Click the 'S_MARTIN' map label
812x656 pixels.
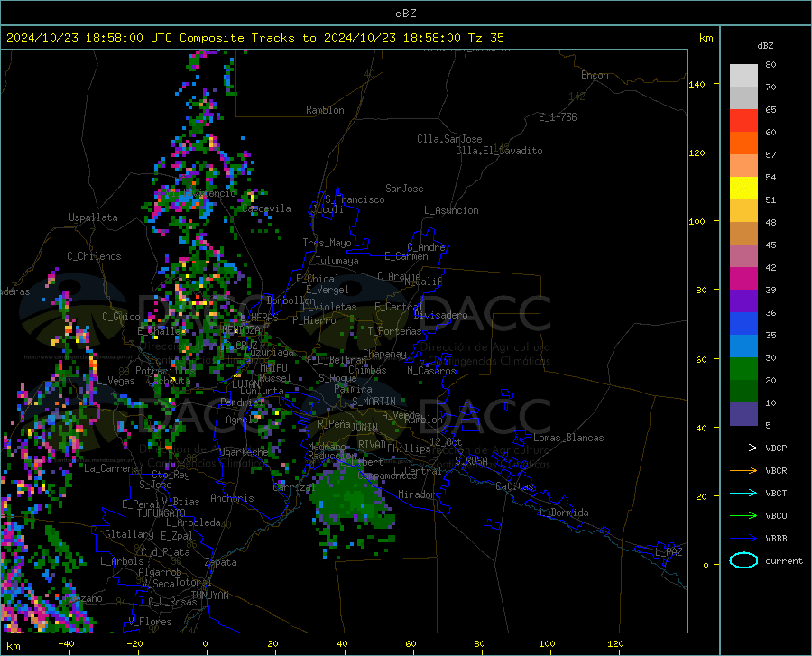pyautogui.click(x=374, y=402)
